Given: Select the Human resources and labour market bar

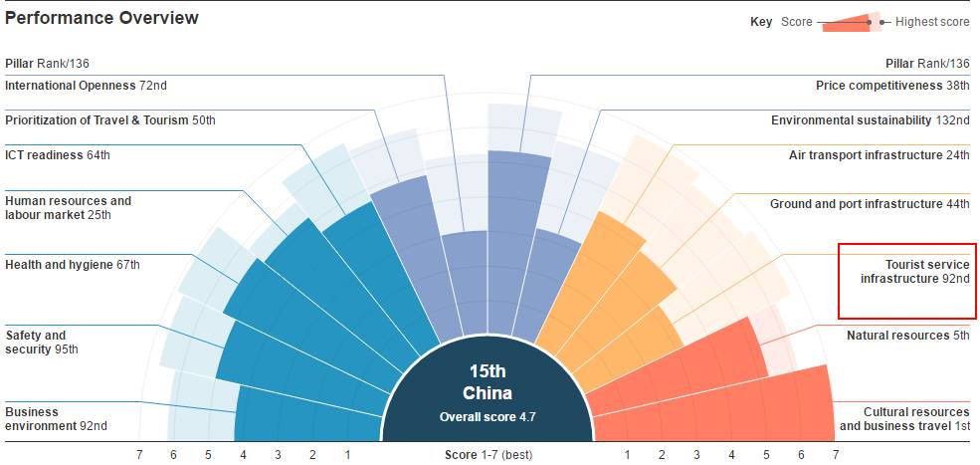Looking at the screenshot, I should (340, 291).
